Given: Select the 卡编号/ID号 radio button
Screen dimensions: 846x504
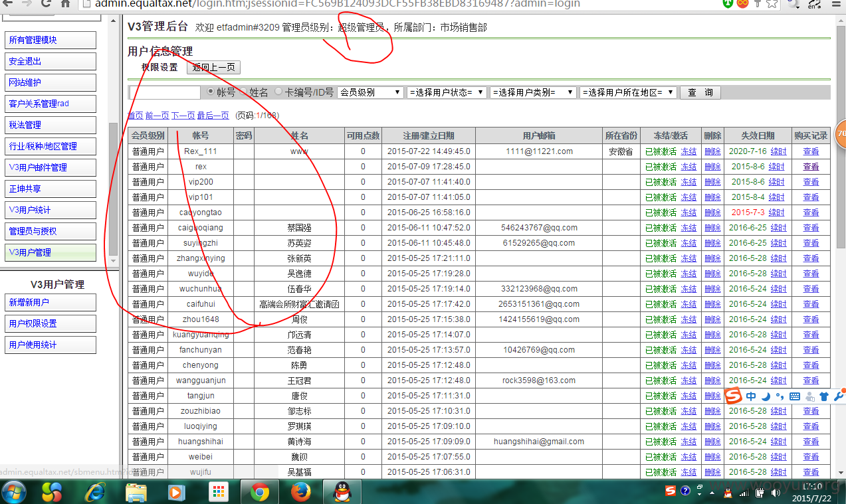Looking at the screenshot, I should pyautogui.click(x=278, y=92).
